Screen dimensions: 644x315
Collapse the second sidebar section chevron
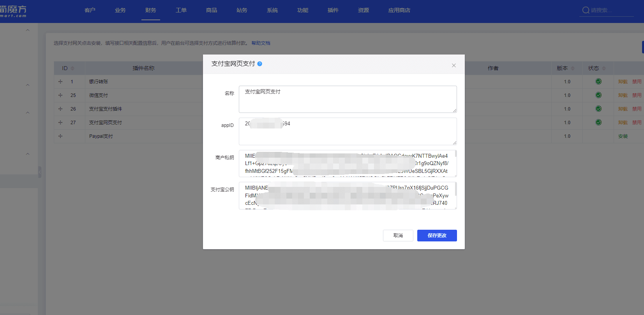(28, 85)
